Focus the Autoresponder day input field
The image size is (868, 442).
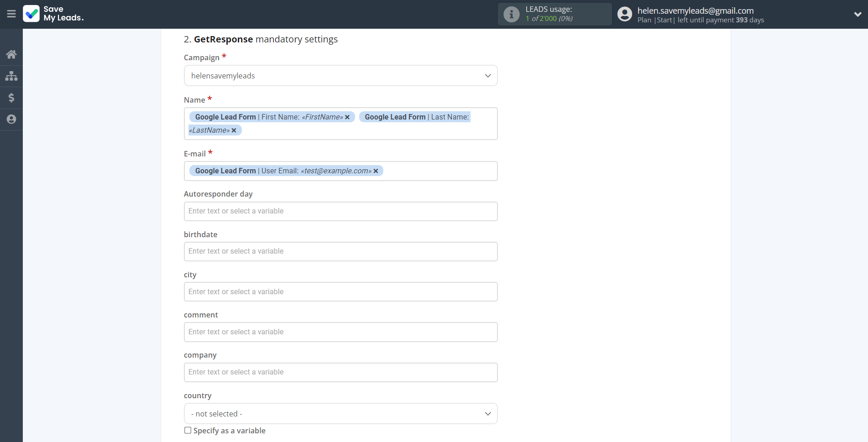[340, 211]
